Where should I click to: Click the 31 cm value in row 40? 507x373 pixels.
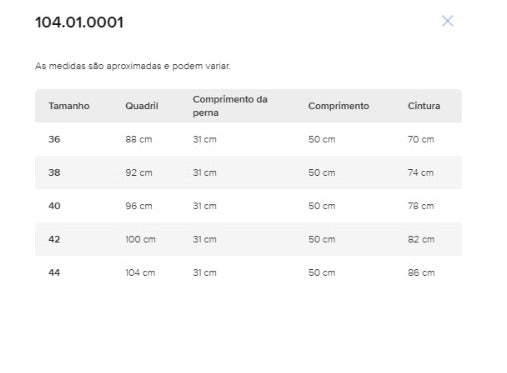(204, 206)
